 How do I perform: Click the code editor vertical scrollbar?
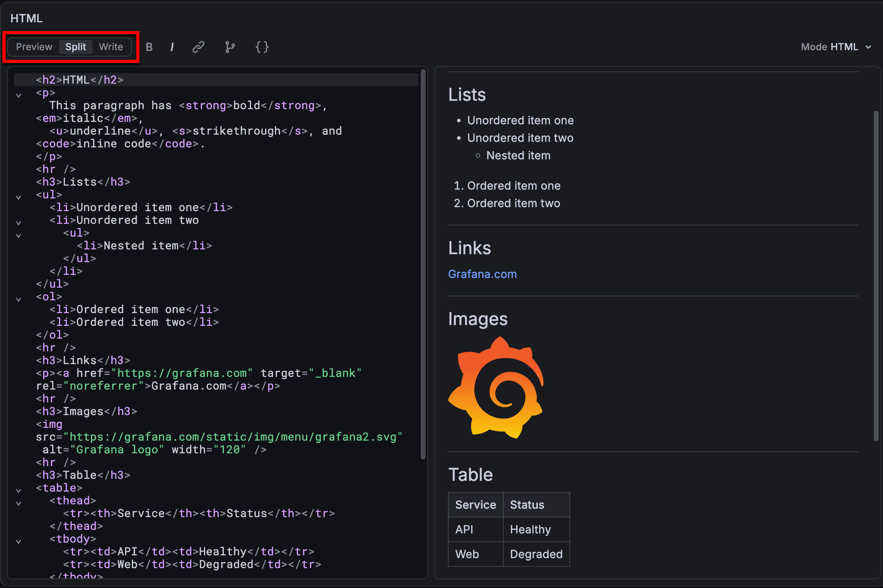point(423,265)
